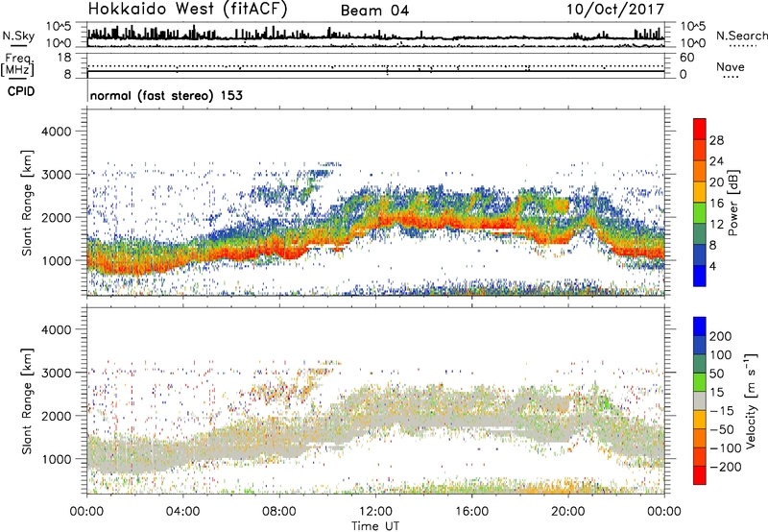Click the blue bottom of the power colorbar
This screenshot has height=532, width=768.
point(700,276)
